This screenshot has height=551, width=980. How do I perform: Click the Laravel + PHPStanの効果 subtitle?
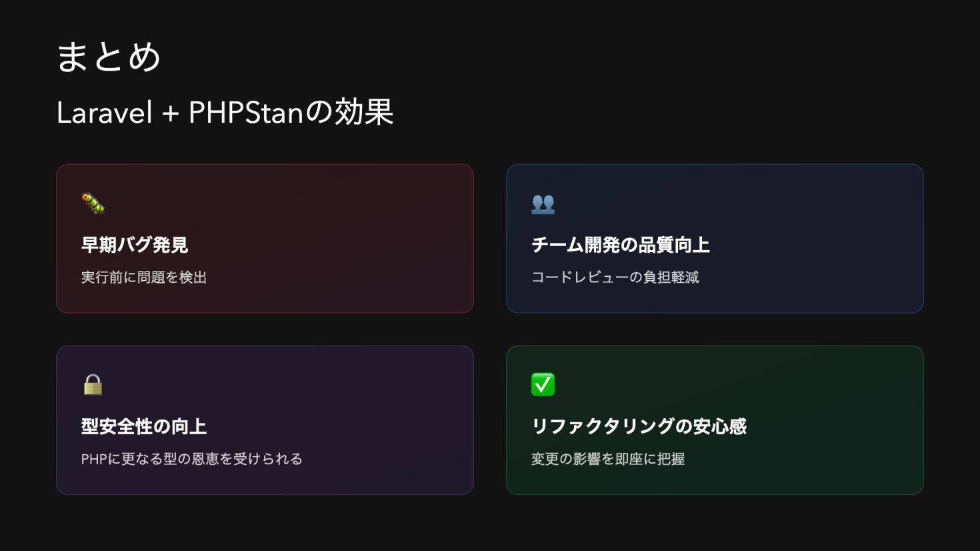tap(225, 112)
